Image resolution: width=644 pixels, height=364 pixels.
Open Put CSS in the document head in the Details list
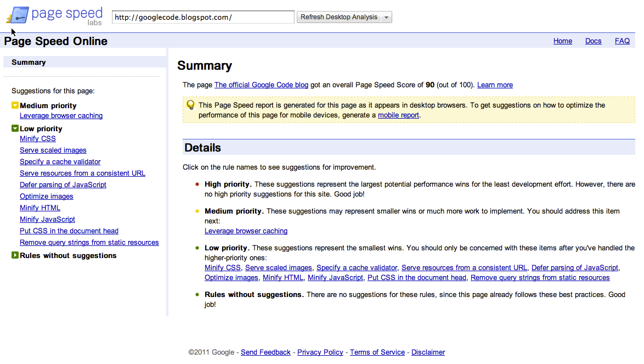[417, 277]
